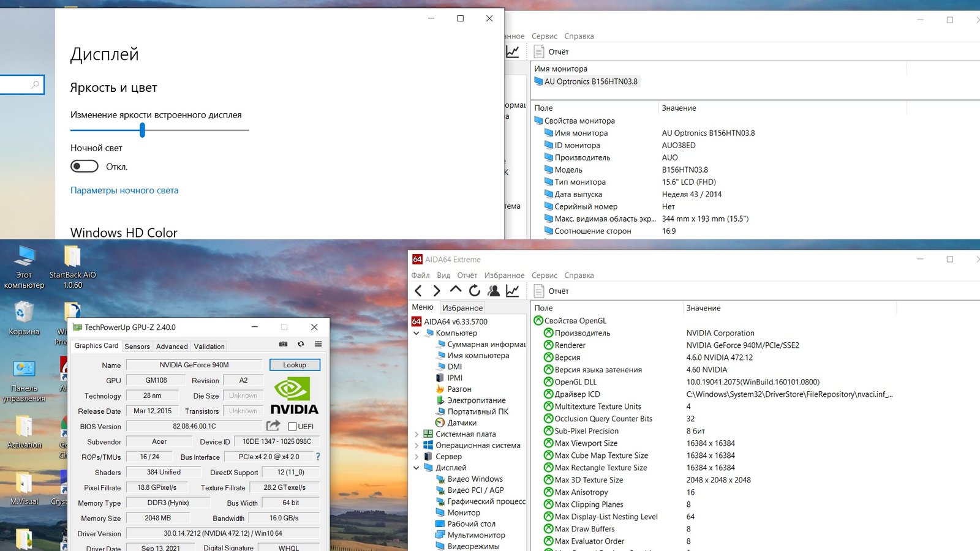Select Этот компьютер desktop icon
The image size is (980, 551).
coord(24,266)
